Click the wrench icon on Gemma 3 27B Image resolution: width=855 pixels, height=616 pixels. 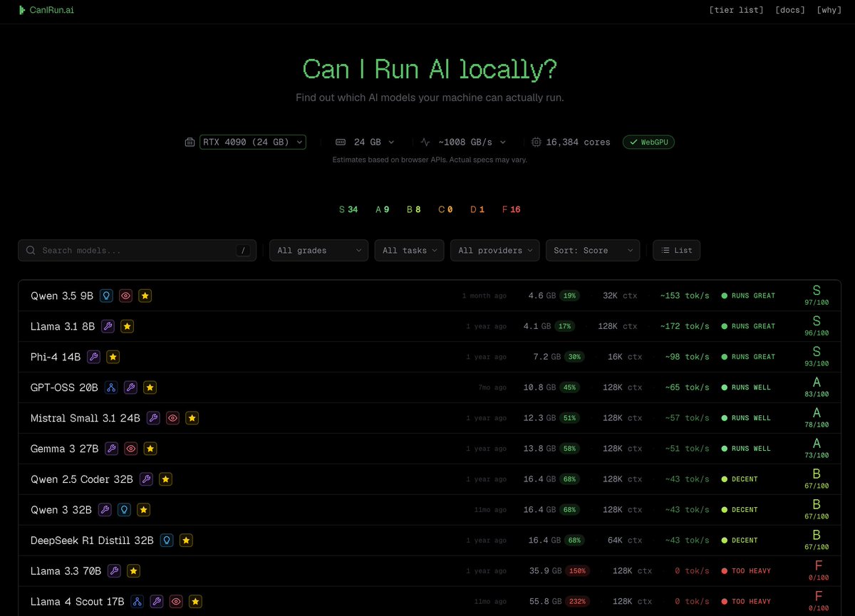(x=111, y=449)
